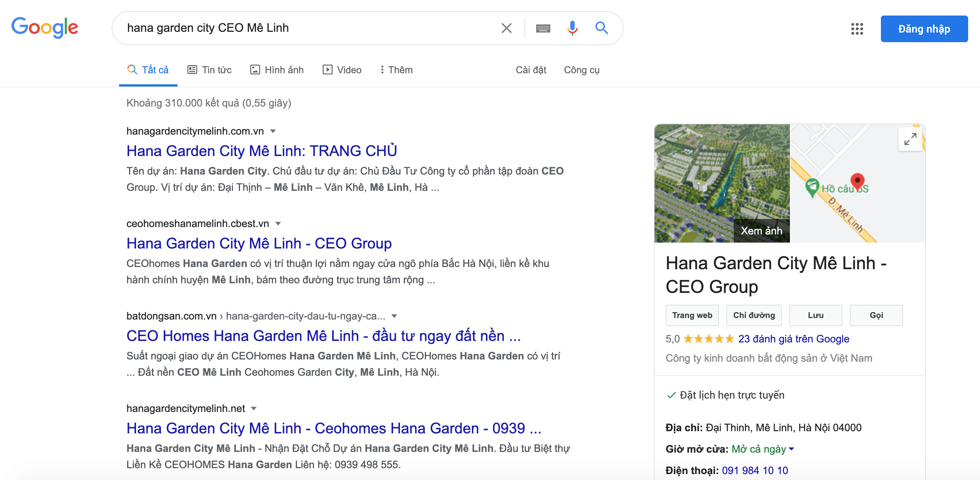
Task: Click the red map pin marker
Action: 857,182
